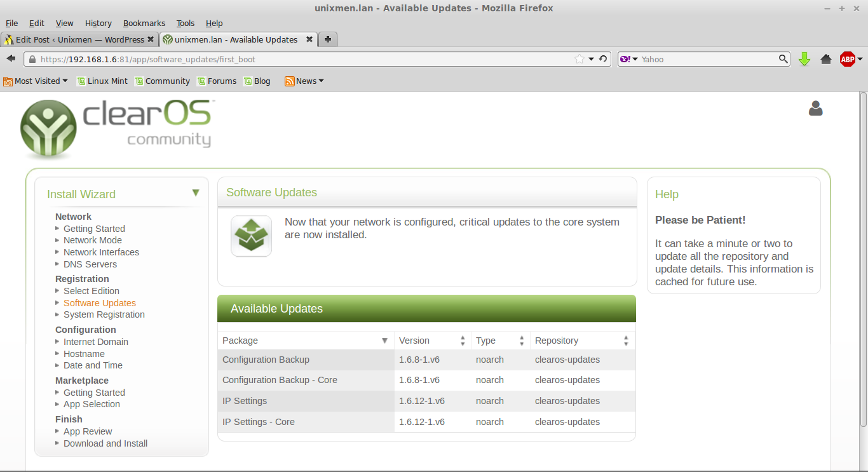Close the unixmen.lan Available Updates tab
The width and height of the screenshot is (868, 472).
click(309, 39)
